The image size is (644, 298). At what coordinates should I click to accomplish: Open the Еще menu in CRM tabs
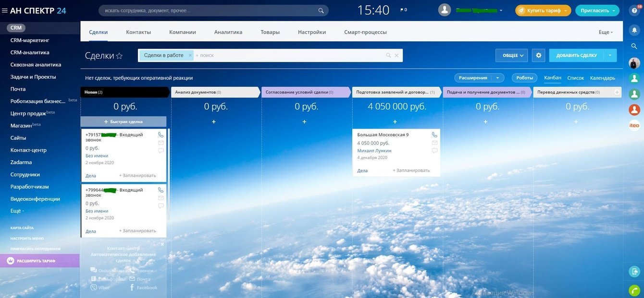tap(606, 32)
